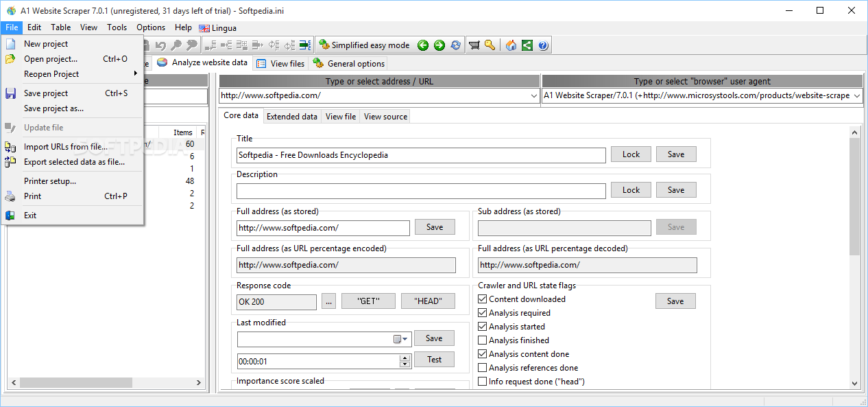The width and height of the screenshot is (868, 407).
Task: Click the undo arrow icon in toolbar
Action: coord(161,45)
